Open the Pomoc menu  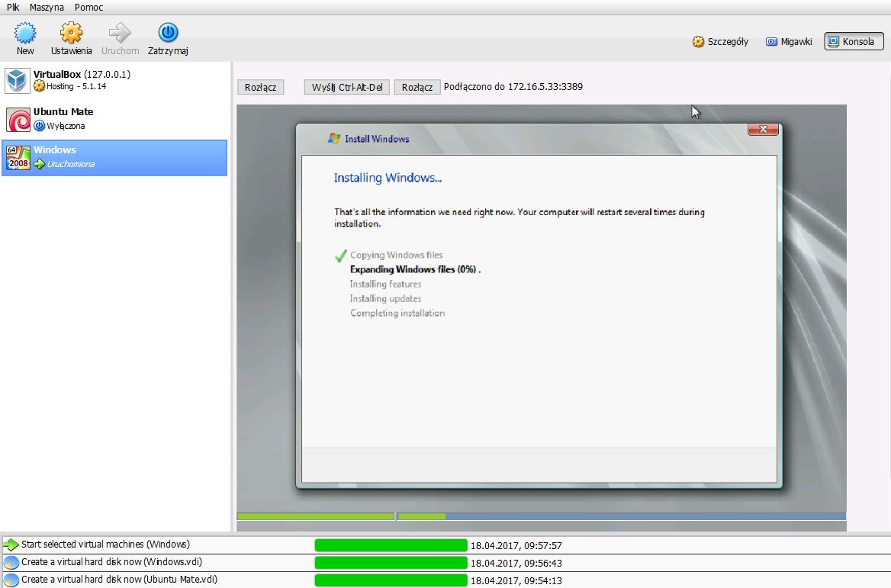tap(88, 8)
